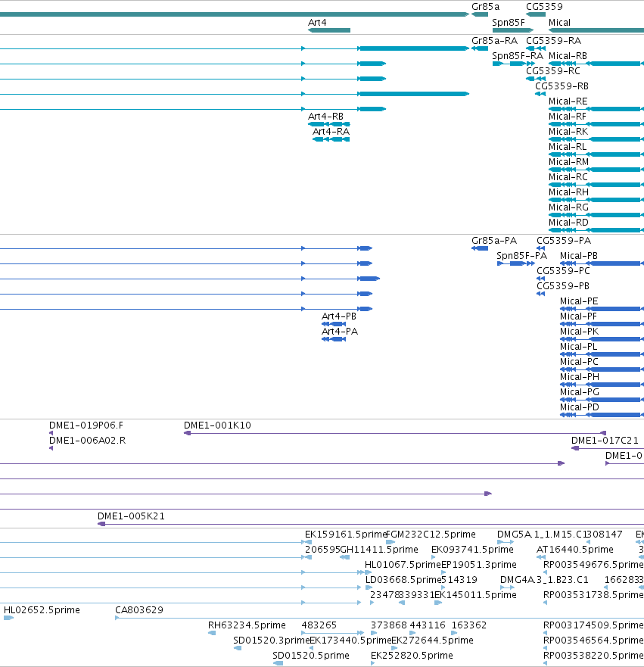Click protein Mical-PD
Image resolution: width=644 pixels, height=667 pixels.
602,415
